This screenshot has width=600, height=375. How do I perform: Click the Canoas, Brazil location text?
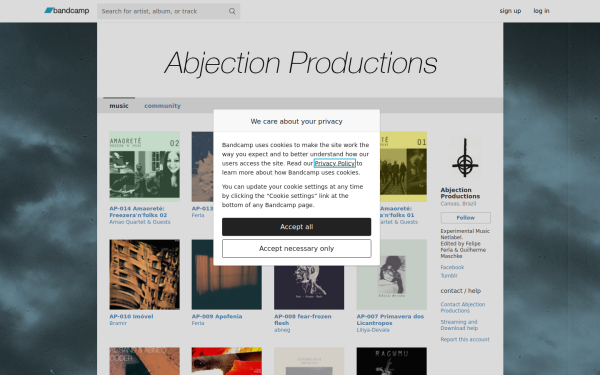[458, 204]
